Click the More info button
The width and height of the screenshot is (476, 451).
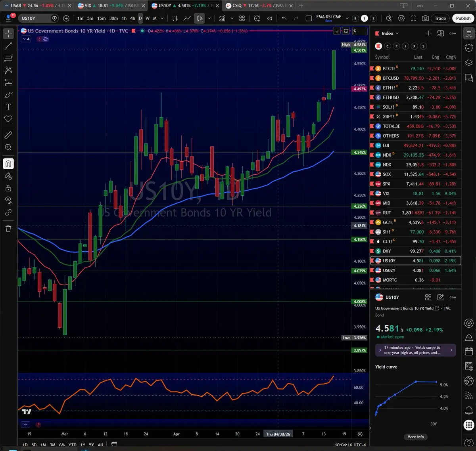click(415, 437)
